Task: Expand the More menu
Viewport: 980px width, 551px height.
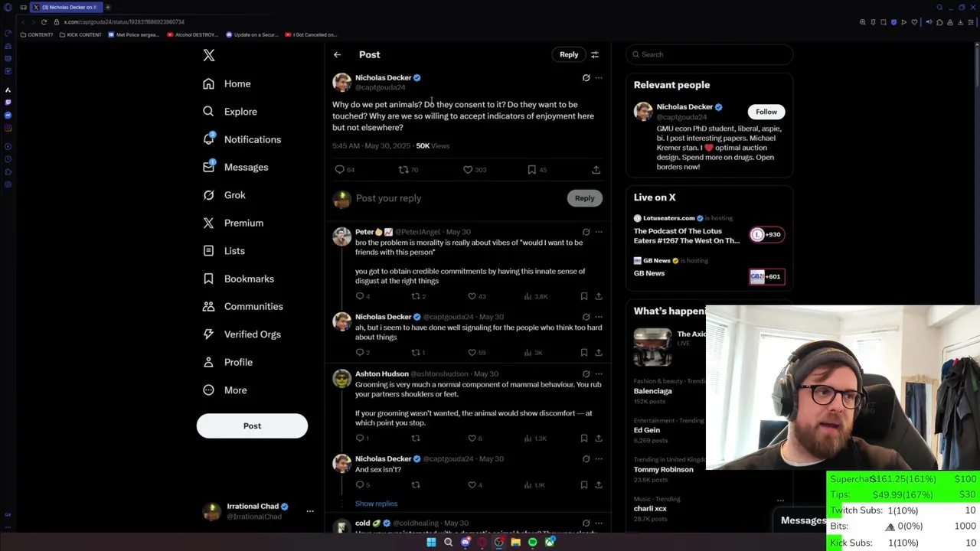Action: (224, 390)
